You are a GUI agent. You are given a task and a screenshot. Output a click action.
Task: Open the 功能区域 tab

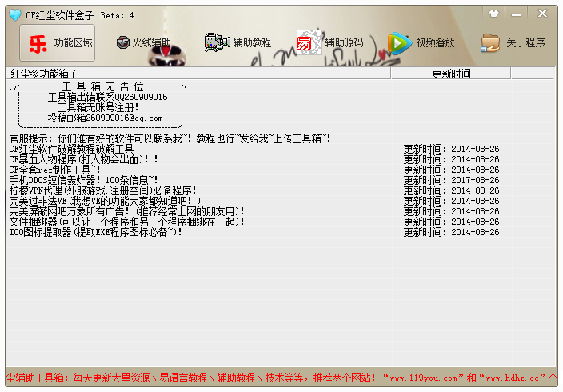(x=57, y=42)
